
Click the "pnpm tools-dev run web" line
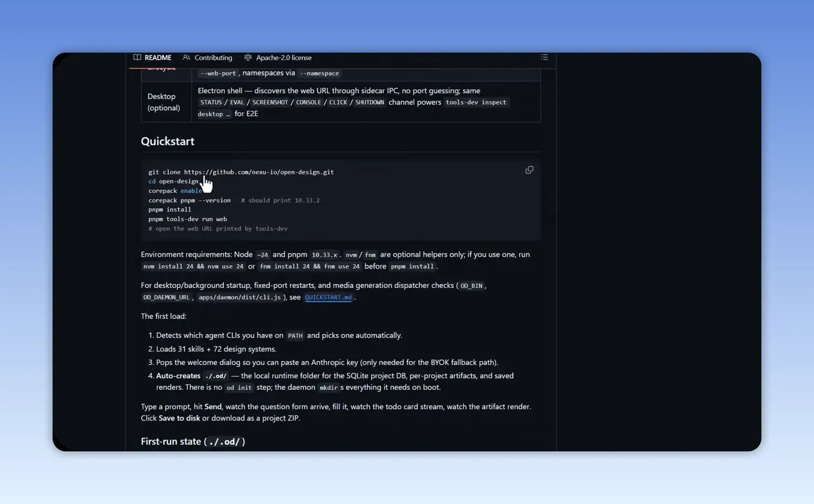188,219
